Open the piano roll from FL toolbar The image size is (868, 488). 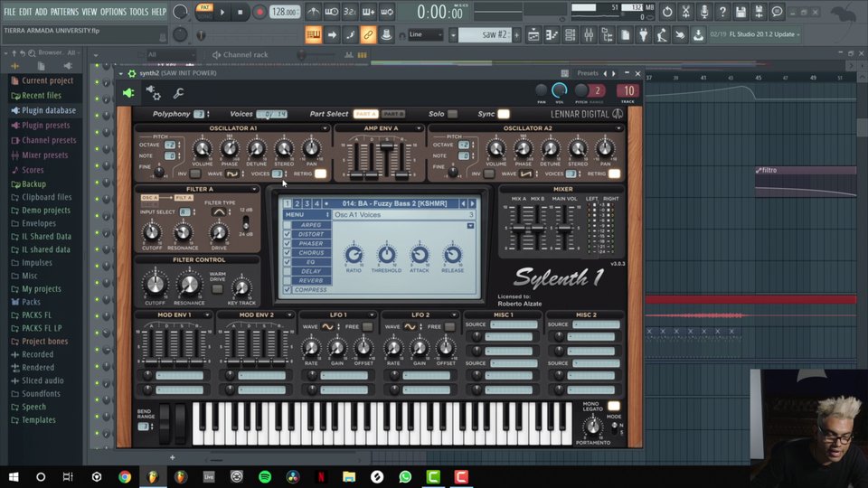[x=552, y=35]
